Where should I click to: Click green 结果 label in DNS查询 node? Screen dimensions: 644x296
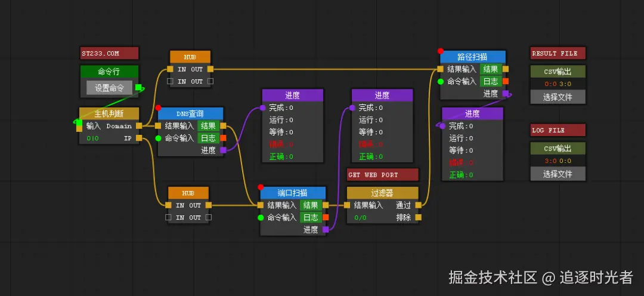208,126
